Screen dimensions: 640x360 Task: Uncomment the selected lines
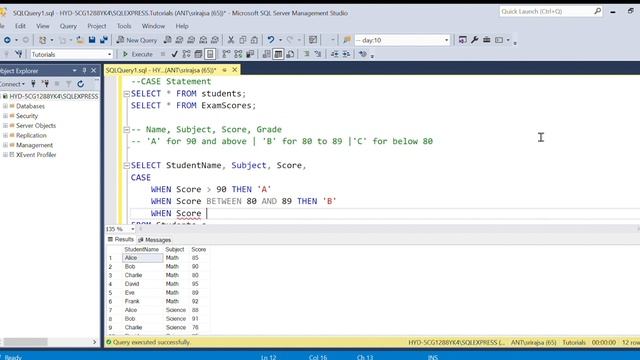pos(318,54)
